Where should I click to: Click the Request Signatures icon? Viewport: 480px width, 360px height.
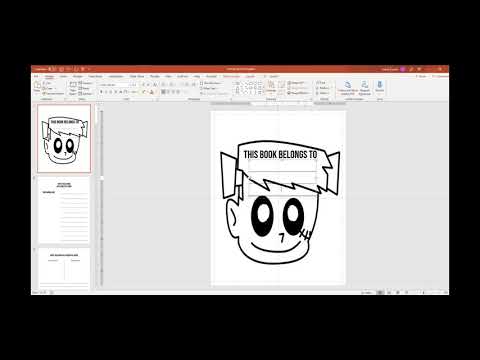tap(364, 88)
